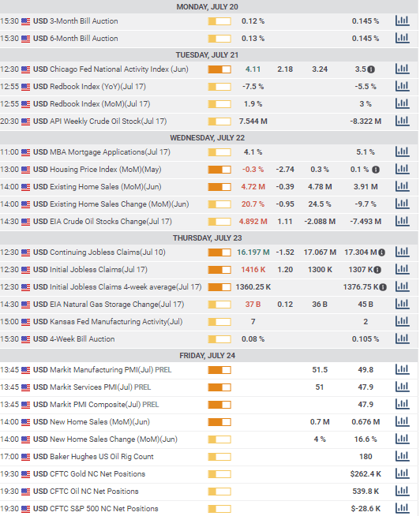This screenshot has width=420, height=516.
Task: Click the Thursday, July 23 date header
Action: (x=207, y=238)
